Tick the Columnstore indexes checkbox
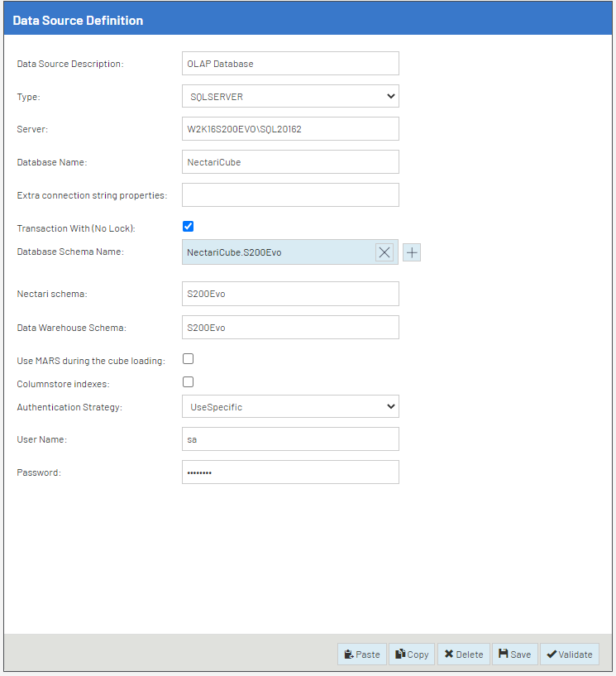Image resolution: width=616 pixels, height=676 pixels. [x=189, y=382]
